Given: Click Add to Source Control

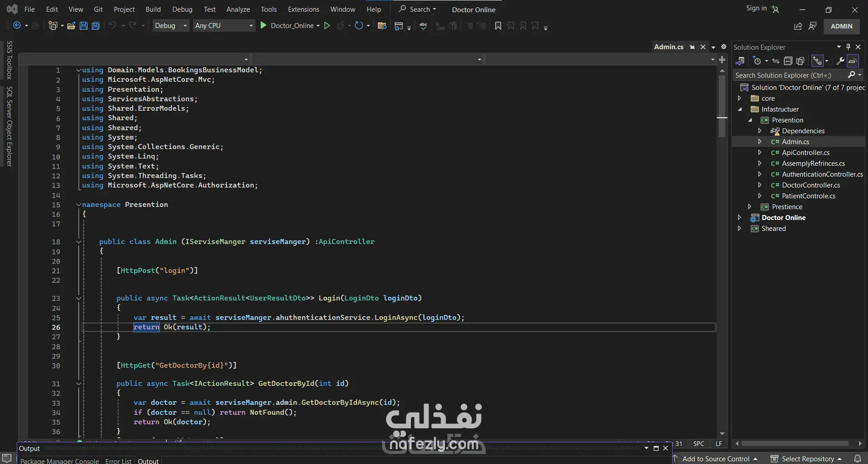Looking at the screenshot, I should point(716,459).
